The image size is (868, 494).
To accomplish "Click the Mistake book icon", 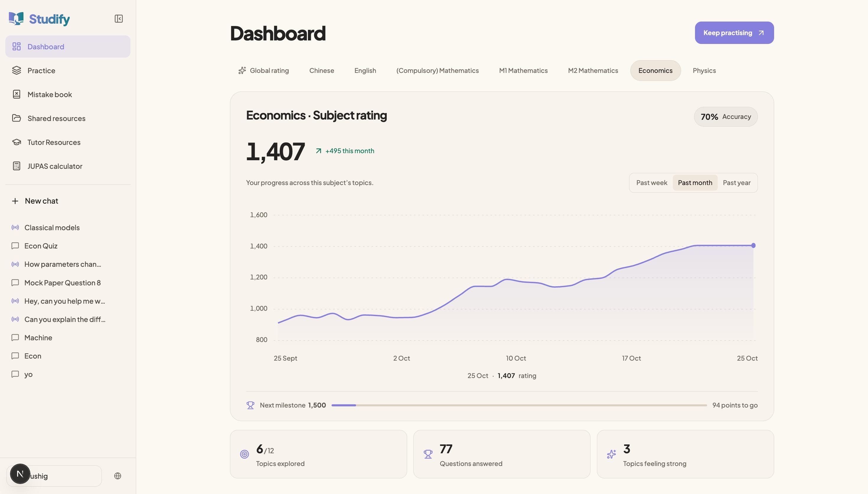I will 17,94.
